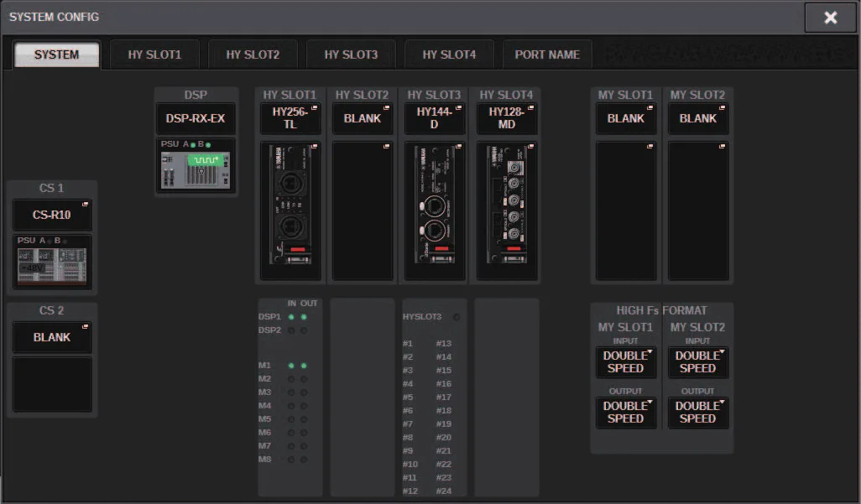
Task: Click the M2 IN indicator
Action: tap(291, 379)
